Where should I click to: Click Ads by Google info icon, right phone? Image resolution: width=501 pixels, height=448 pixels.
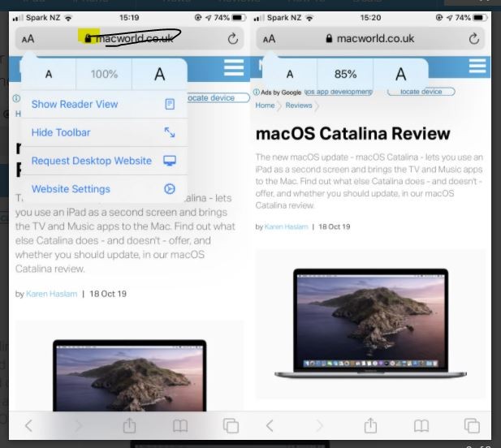(x=257, y=92)
